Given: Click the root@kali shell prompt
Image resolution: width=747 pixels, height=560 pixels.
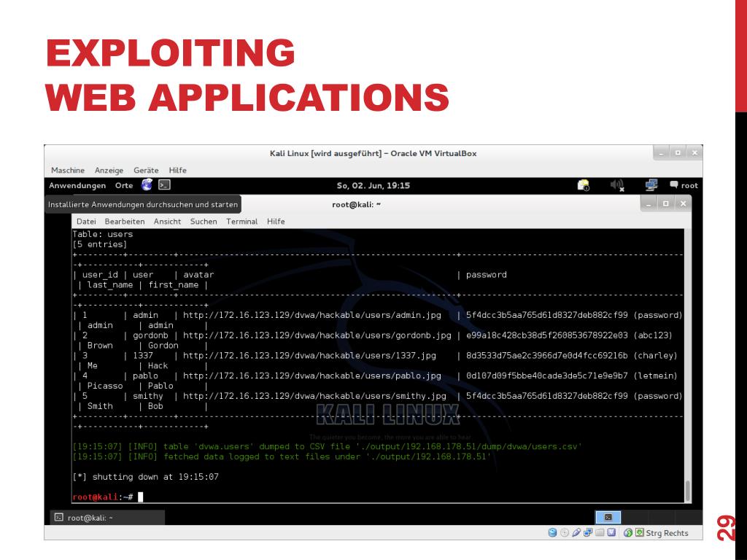Looking at the screenshot, I should tap(102, 497).
